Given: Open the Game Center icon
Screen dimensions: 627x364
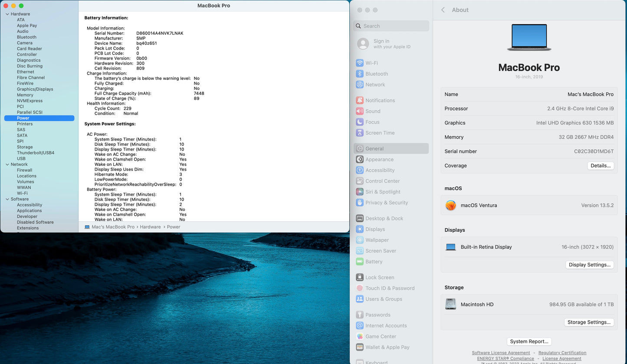Looking at the screenshot, I should click(359, 336).
